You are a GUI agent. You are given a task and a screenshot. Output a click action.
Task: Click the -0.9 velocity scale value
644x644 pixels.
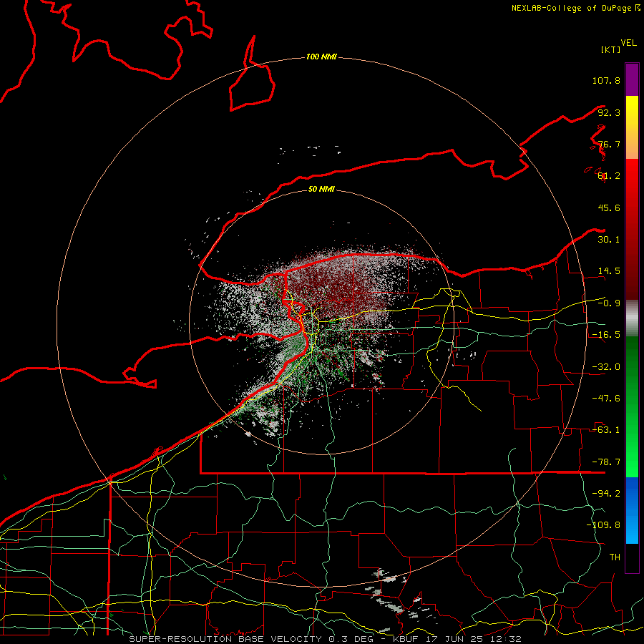[x=609, y=303]
